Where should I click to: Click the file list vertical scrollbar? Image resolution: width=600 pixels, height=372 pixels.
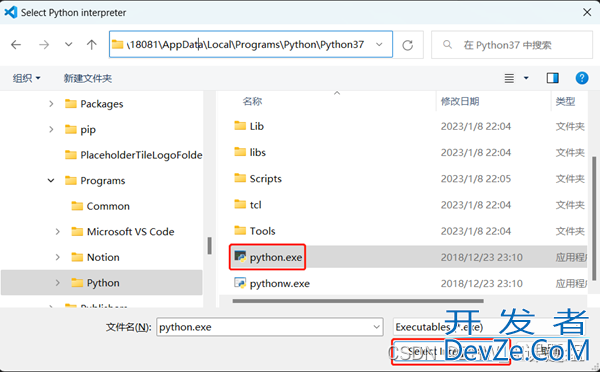tap(594, 218)
